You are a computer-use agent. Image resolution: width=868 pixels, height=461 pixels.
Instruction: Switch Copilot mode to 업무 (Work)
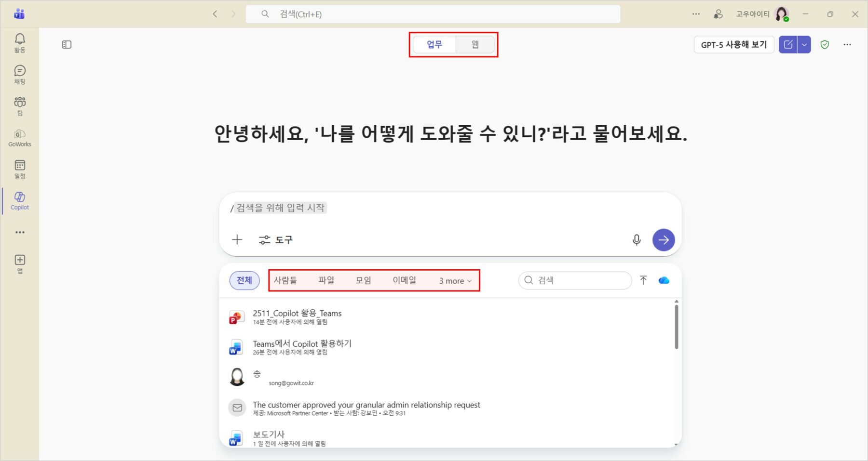[434, 45]
